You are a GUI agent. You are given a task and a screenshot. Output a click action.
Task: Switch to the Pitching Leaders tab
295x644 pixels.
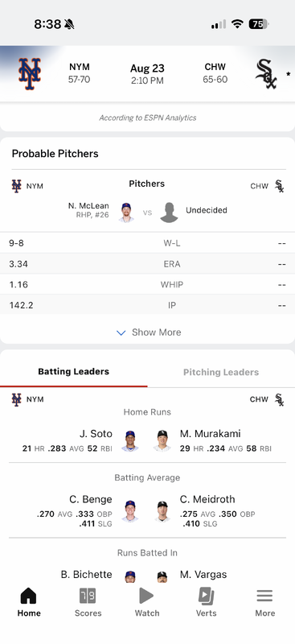point(221,372)
